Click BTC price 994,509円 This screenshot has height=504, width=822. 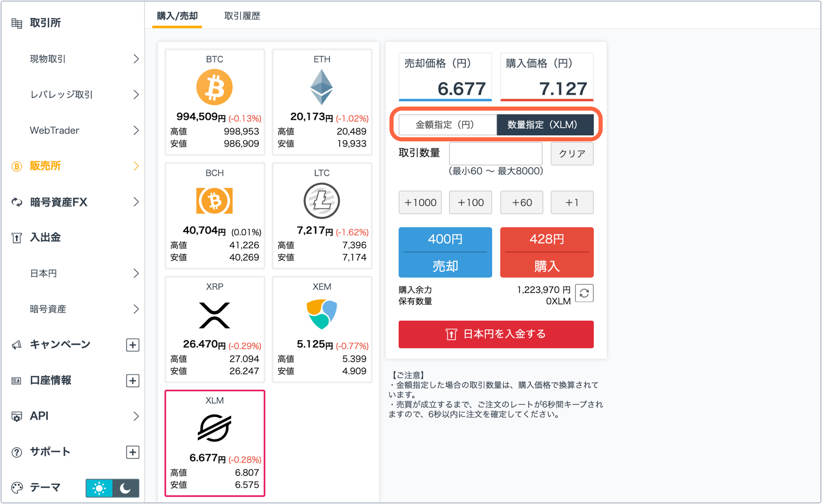(x=201, y=117)
